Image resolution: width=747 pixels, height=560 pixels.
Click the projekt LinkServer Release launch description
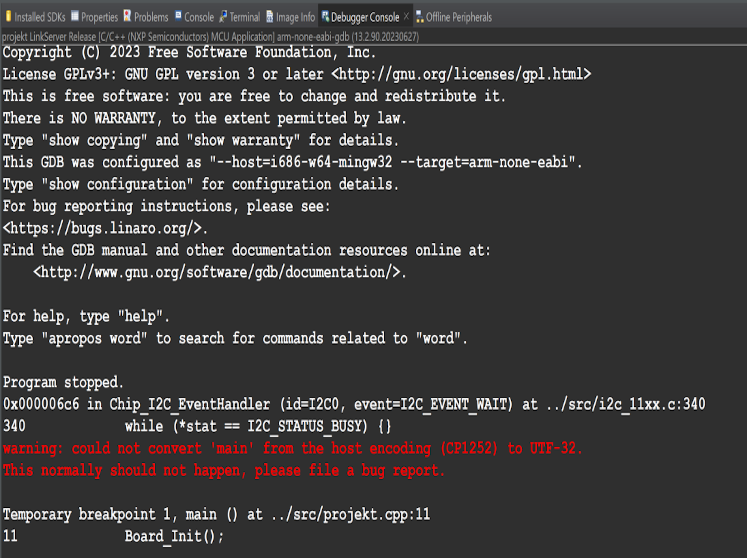[x=211, y=37]
